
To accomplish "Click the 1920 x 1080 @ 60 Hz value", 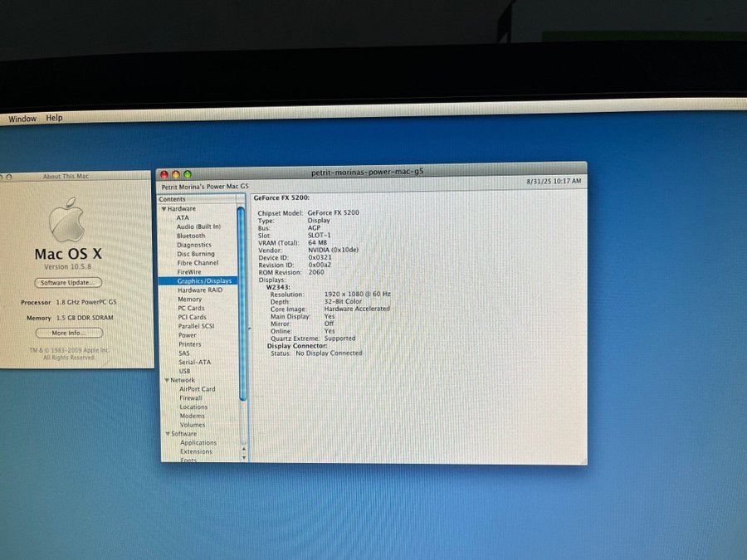I will click(357, 295).
